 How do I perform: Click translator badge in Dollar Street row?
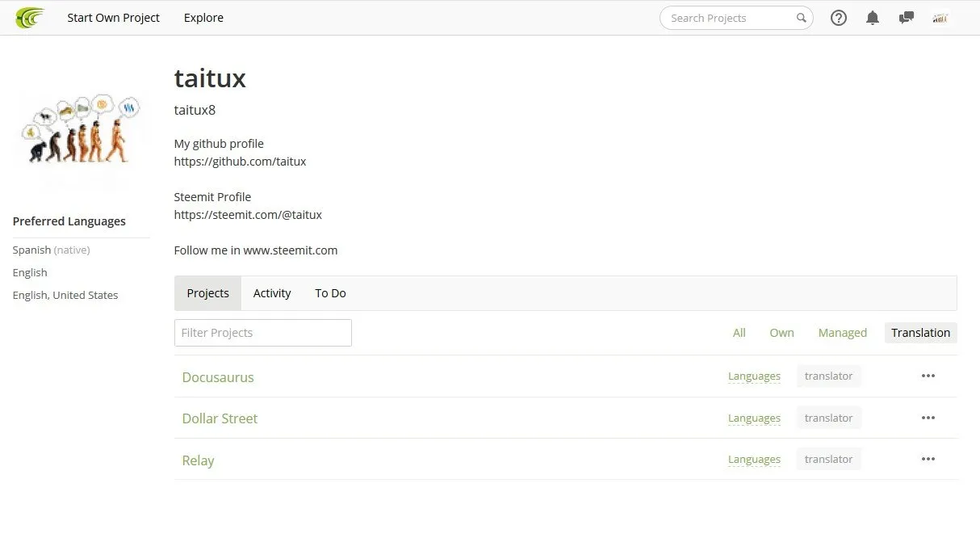point(829,418)
